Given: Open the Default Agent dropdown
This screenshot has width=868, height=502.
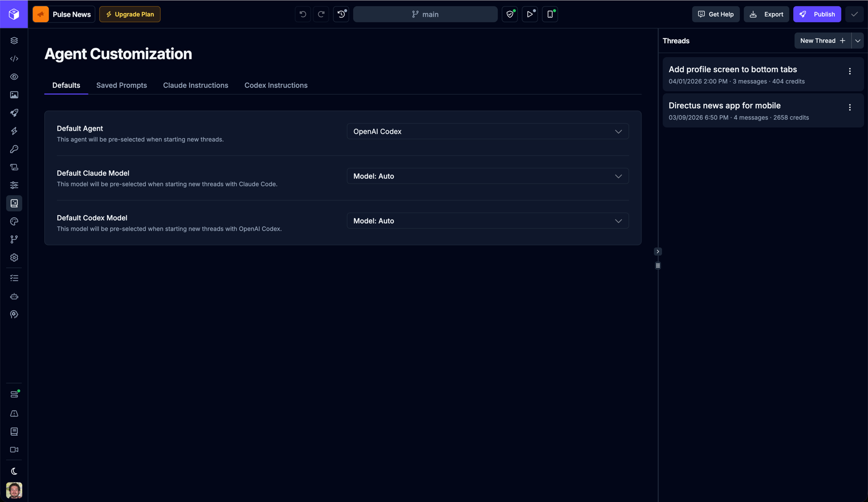Looking at the screenshot, I should tap(488, 132).
